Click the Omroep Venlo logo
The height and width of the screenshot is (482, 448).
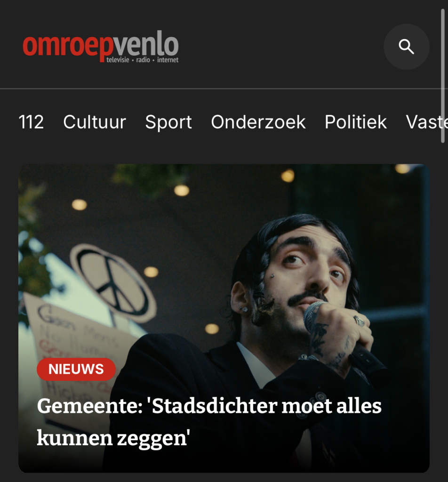point(101,47)
